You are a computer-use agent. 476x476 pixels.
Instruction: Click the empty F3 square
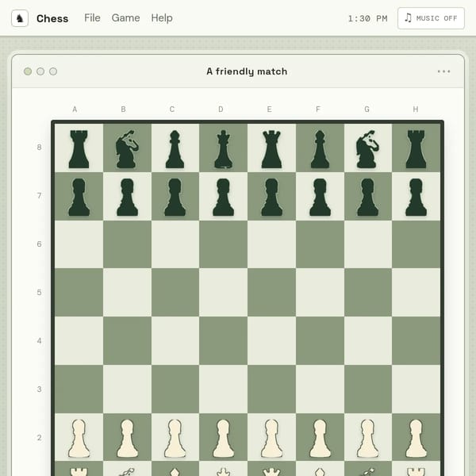(320, 389)
